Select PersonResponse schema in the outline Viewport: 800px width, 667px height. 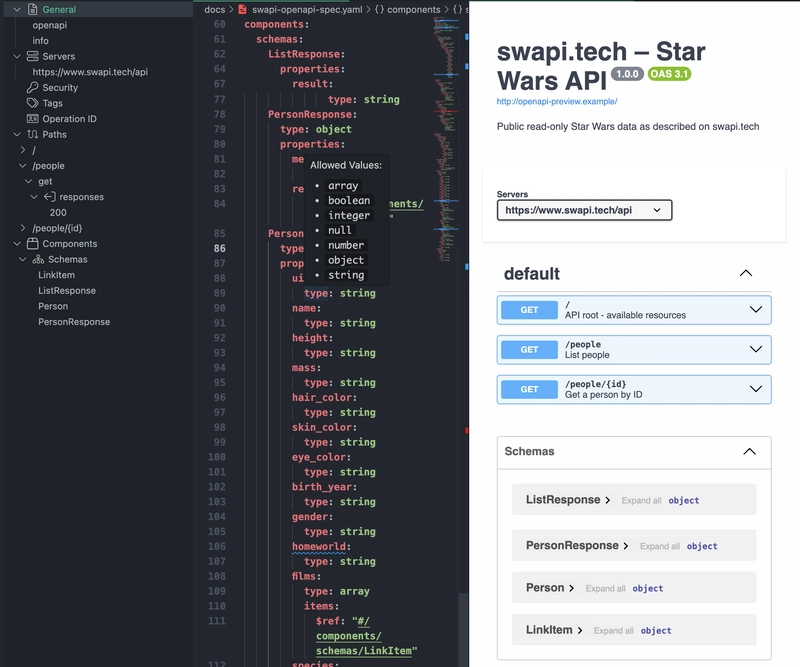74,322
